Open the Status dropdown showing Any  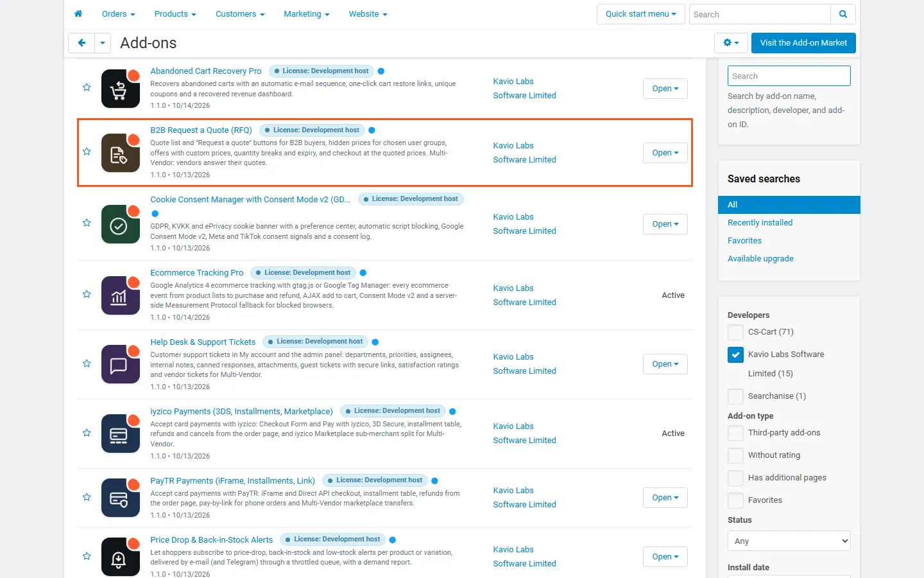[789, 541]
